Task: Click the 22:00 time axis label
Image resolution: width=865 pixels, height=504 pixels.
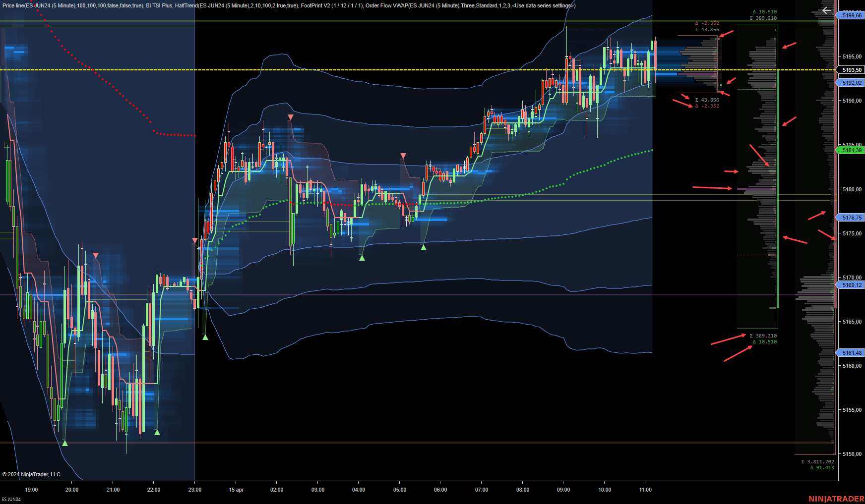Action: [x=154, y=490]
